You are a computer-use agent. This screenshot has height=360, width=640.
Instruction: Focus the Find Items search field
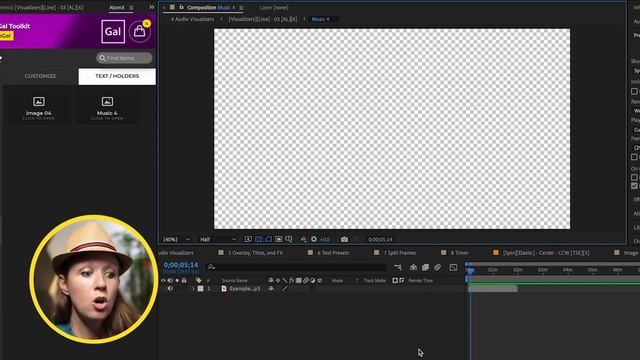tap(124, 58)
